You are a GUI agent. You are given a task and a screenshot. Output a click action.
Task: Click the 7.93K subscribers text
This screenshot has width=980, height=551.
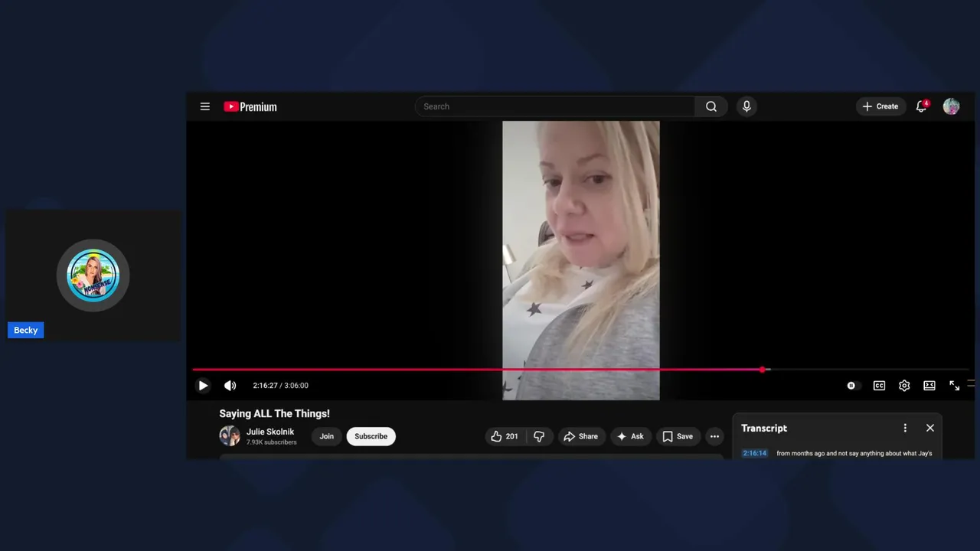[x=271, y=442]
